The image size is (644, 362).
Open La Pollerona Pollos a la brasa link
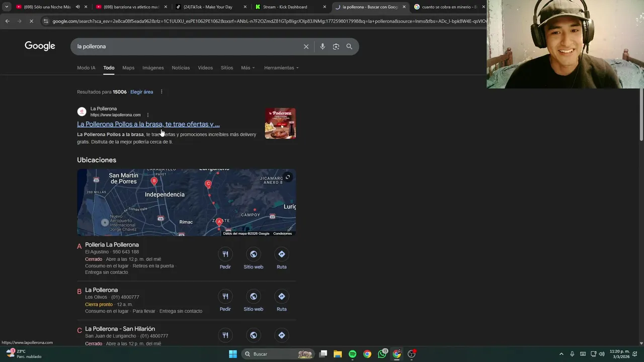(x=148, y=124)
